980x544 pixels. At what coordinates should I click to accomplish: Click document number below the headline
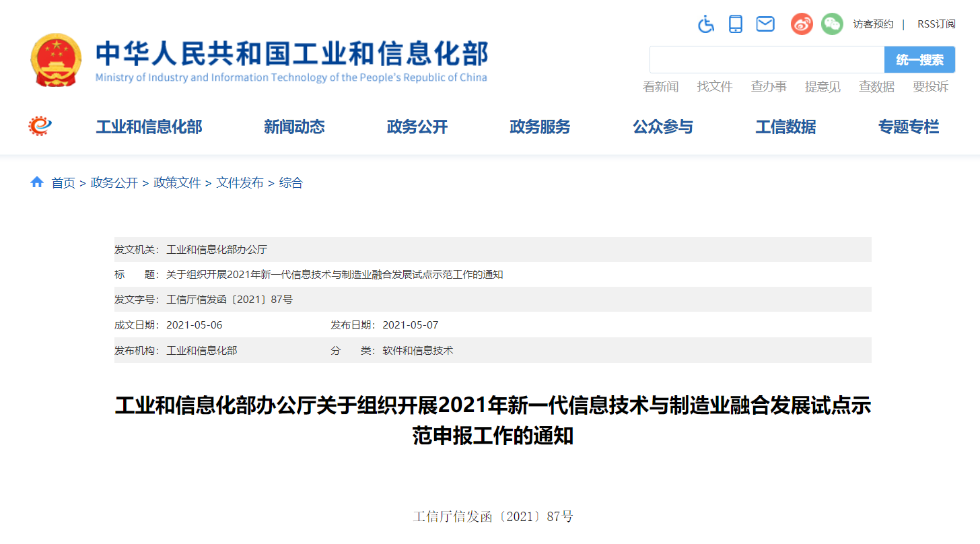click(493, 517)
